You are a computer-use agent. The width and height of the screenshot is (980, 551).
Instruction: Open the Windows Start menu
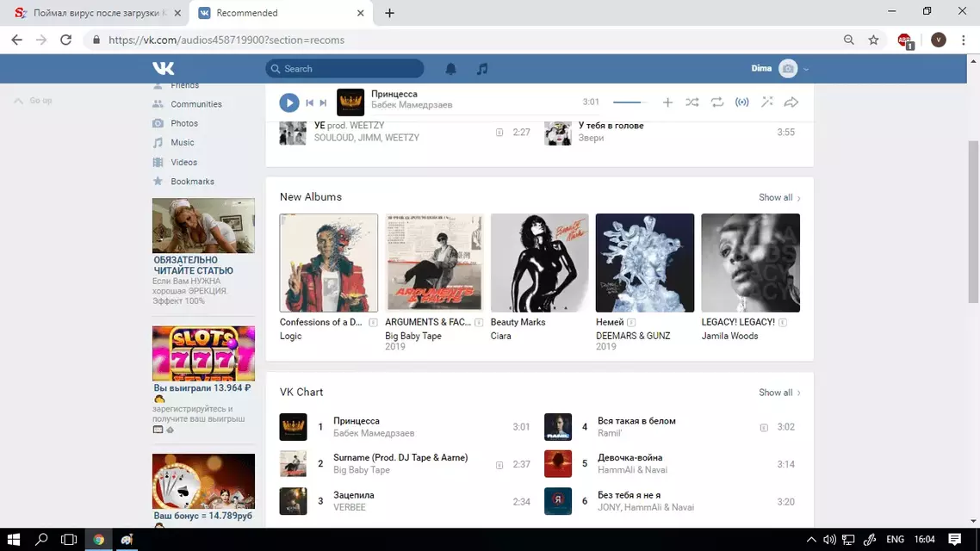14,539
